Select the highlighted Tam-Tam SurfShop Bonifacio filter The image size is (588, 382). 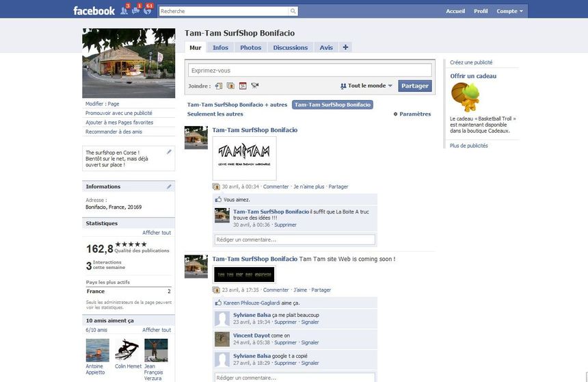click(332, 105)
